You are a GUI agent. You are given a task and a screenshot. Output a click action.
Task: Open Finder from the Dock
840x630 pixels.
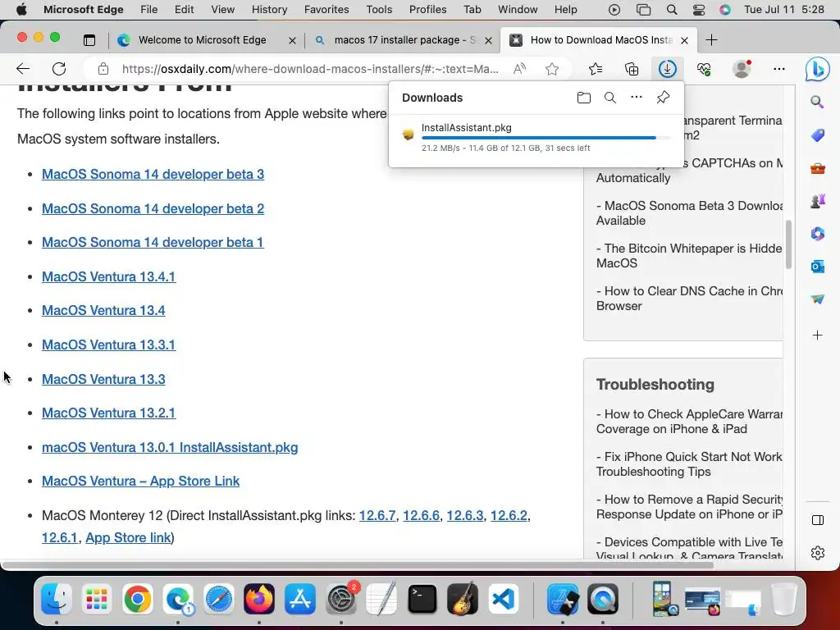[x=57, y=599]
